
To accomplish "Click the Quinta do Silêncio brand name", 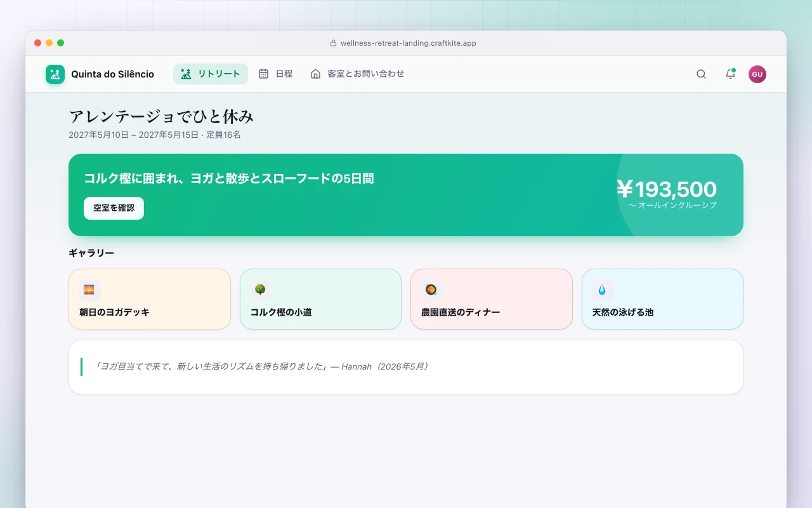I will [112, 74].
